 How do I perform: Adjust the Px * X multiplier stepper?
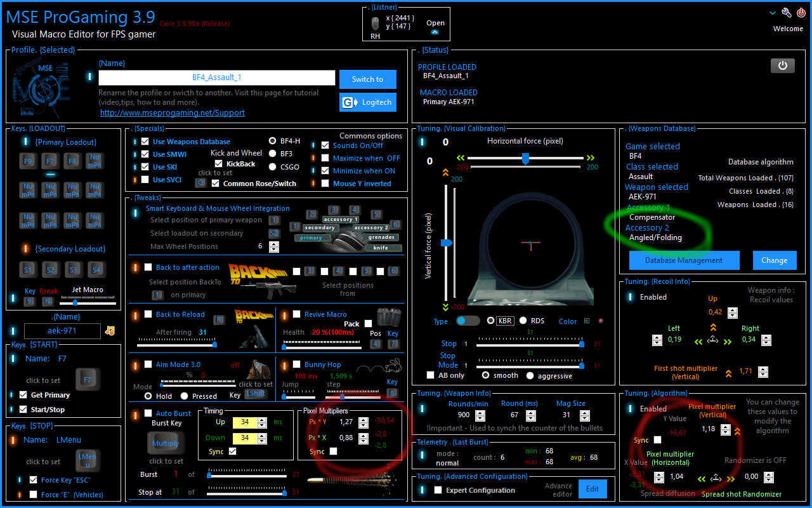click(x=363, y=438)
